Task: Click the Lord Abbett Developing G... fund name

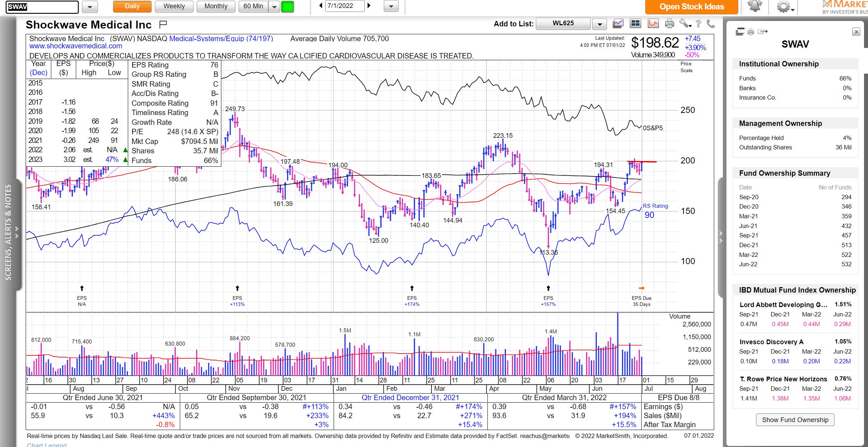Action: [x=783, y=304]
